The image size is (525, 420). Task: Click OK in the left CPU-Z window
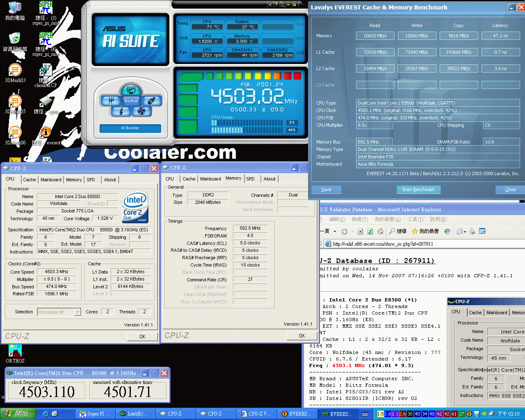142,336
